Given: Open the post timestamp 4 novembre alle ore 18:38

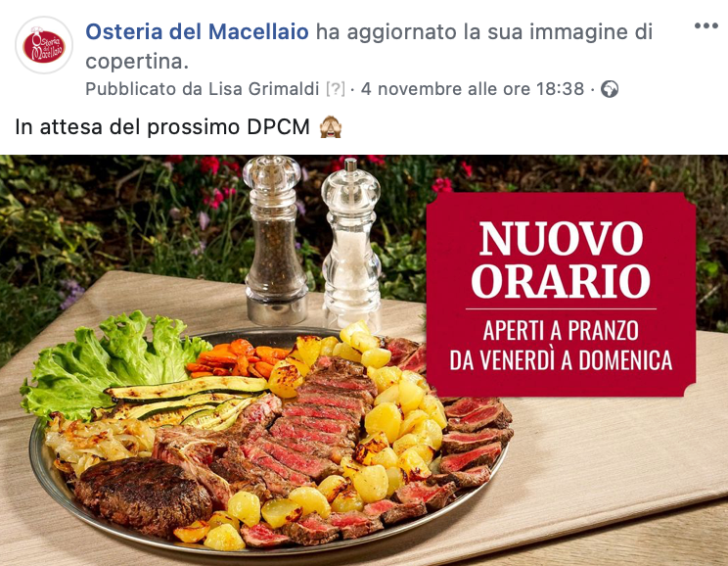Looking at the screenshot, I should (x=473, y=89).
